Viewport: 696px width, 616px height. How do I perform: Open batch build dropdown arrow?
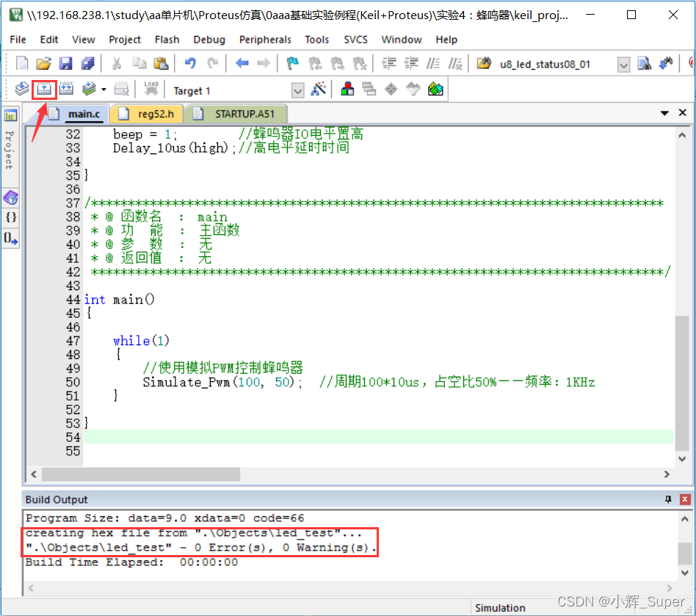tap(104, 90)
